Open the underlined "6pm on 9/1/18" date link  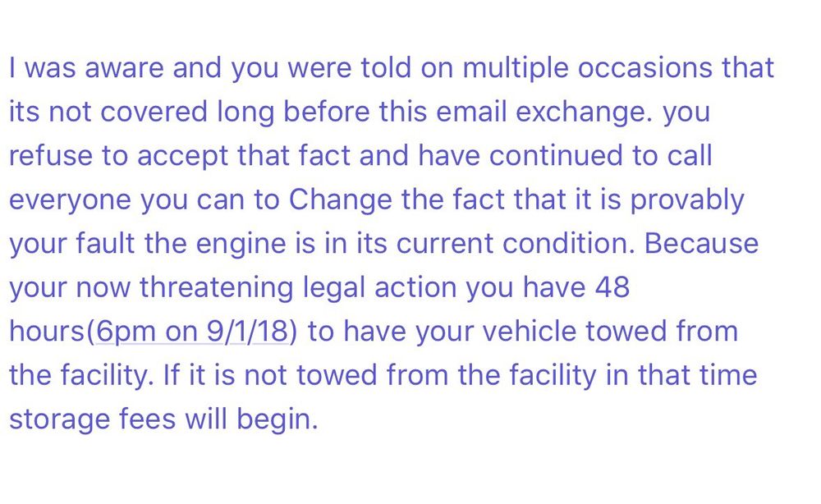193,332
